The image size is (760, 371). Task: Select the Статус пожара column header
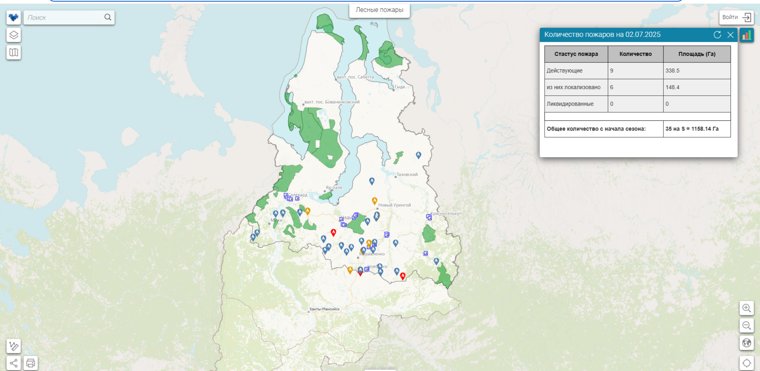coord(576,54)
